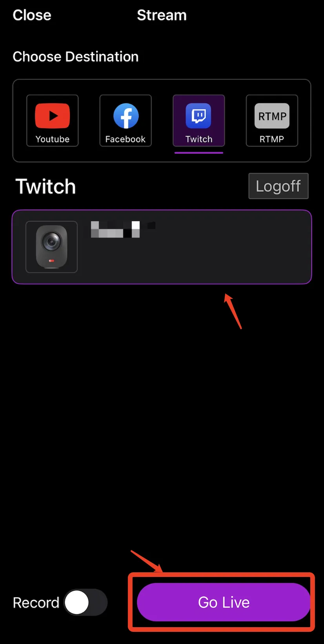Tap the Twitch logo icon
The width and height of the screenshot is (324, 644).
(x=198, y=116)
